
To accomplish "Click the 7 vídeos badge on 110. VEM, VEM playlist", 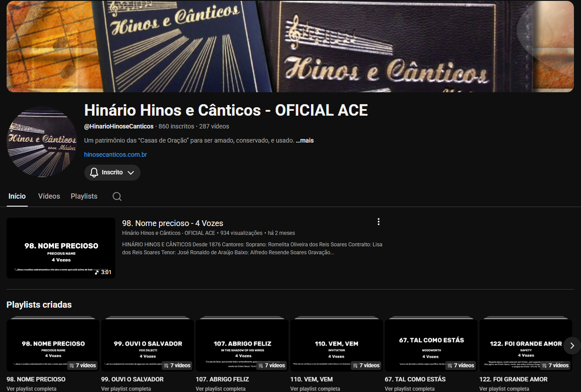I will [366, 366].
